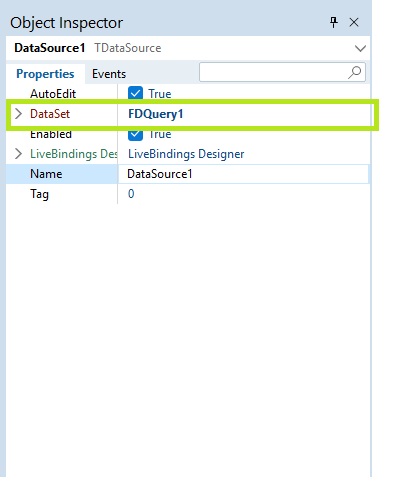Toggle the Enabled checkbox
Image resolution: width=397 pixels, height=483 pixels.
[x=135, y=134]
